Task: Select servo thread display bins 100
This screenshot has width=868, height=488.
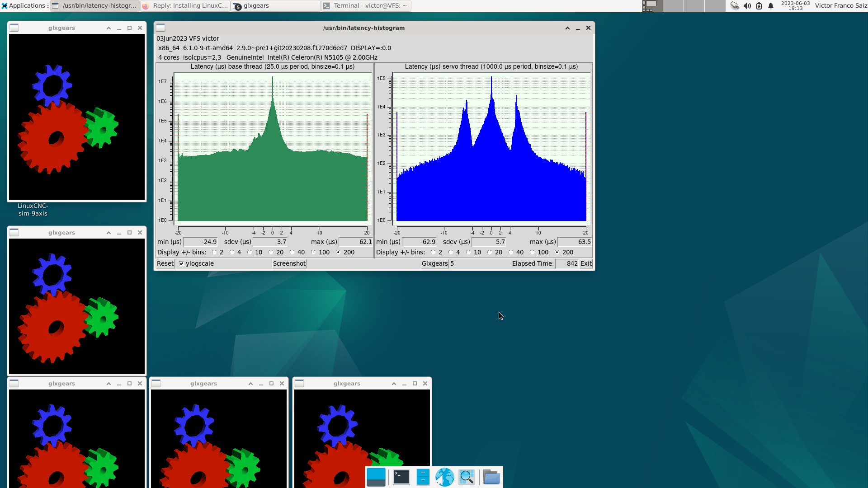Action: tap(532, 252)
